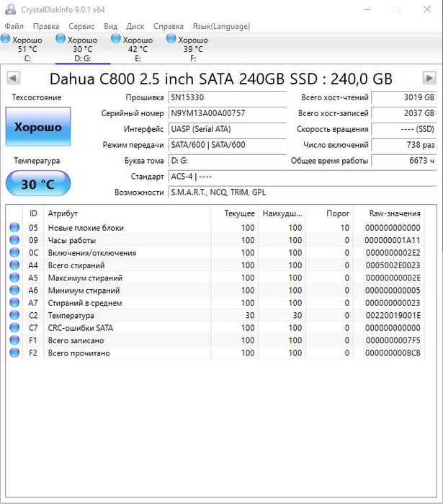Screen dimensions: 443x504
Task: Click the Буква тома field D: G:
Action: (x=228, y=160)
